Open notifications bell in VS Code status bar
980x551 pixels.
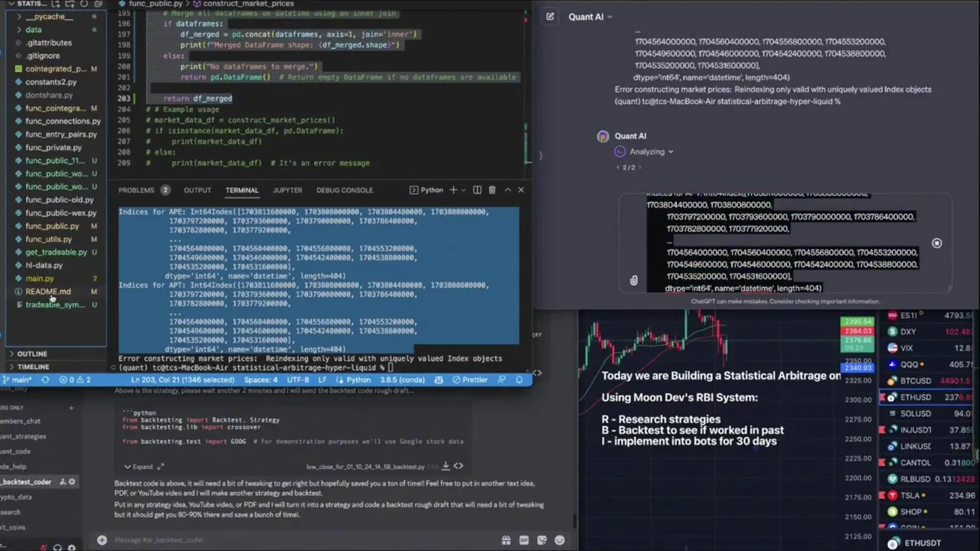click(x=519, y=380)
